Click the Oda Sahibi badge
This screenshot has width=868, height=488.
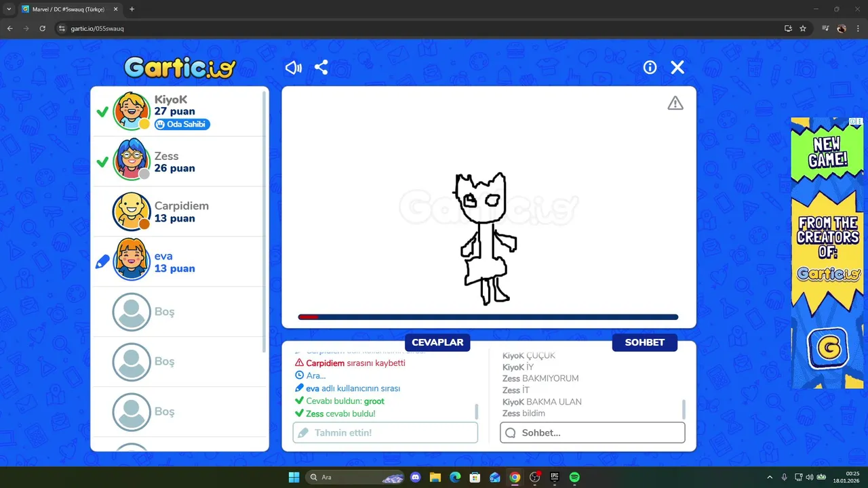182,124
